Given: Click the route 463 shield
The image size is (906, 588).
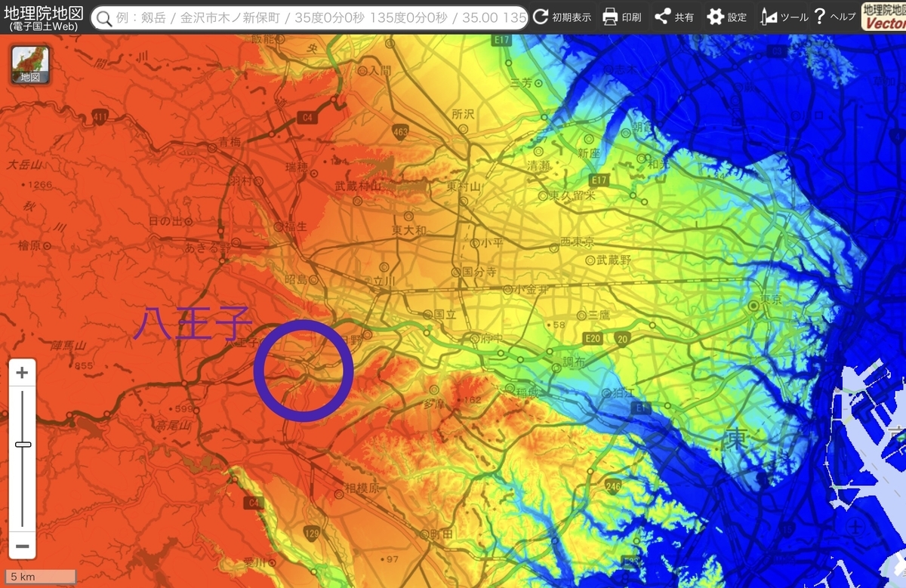Looking at the screenshot, I should (x=401, y=132).
